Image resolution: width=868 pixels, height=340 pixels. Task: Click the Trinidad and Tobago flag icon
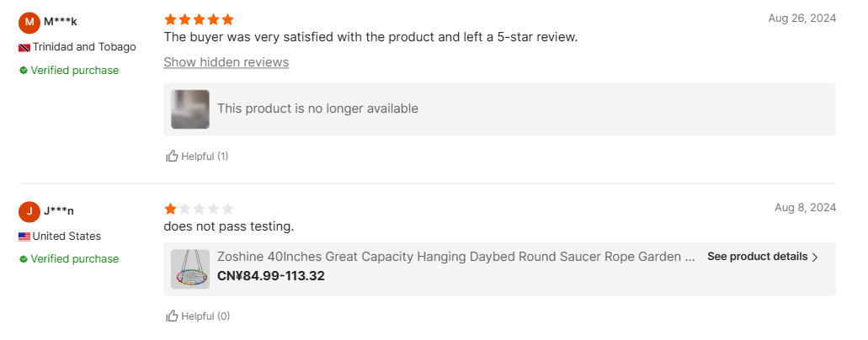[24, 47]
